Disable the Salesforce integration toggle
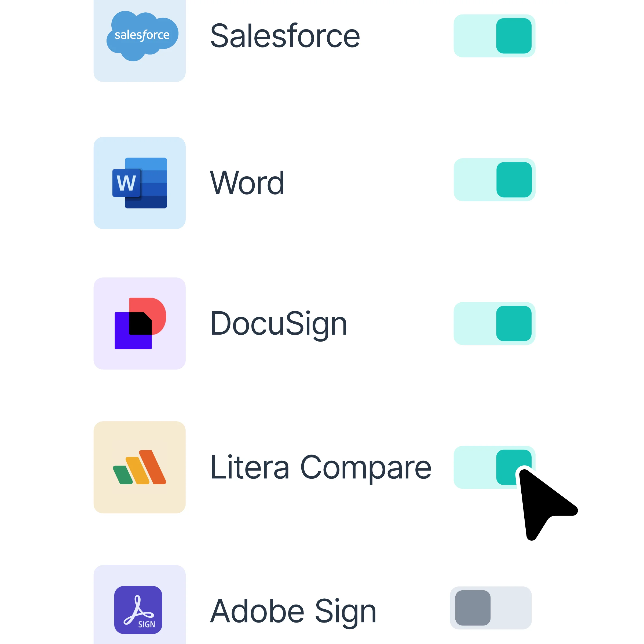The image size is (644, 644). 494,36
